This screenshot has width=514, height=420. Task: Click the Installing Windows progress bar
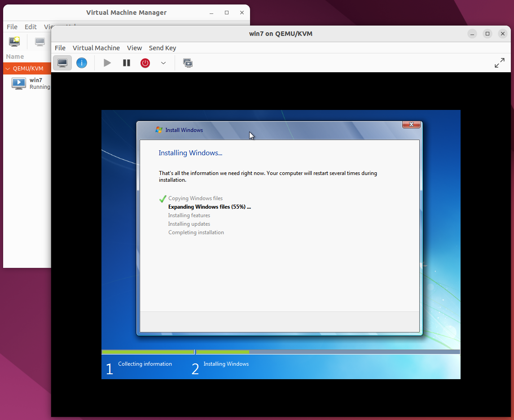[x=328, y=352]
